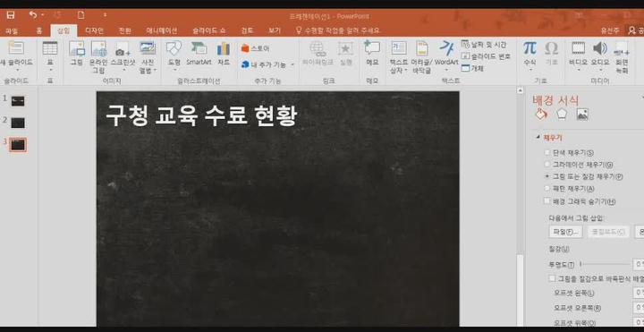Adjust the Transparency (투명도) slider
644x332 pixels.
(606, 264)
